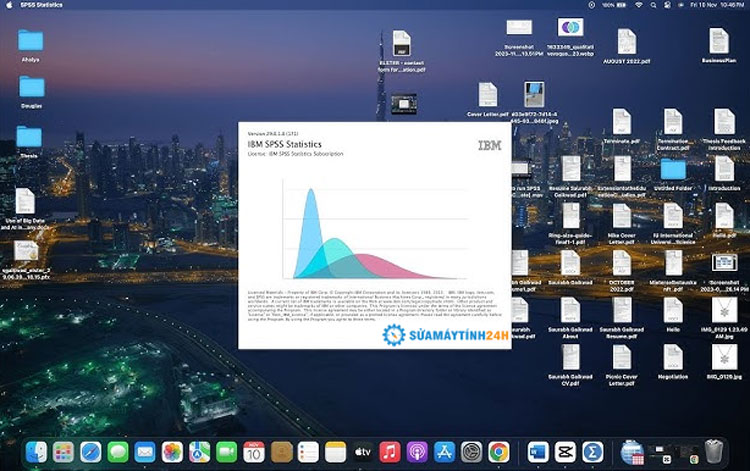Open Reminders from the Dock

(308, 452)
